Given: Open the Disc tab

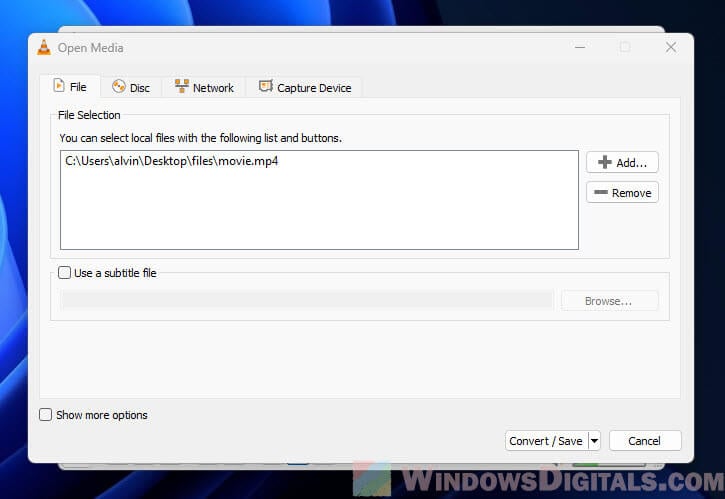Looking at the screenshot, I should click(x=131, y=87).
